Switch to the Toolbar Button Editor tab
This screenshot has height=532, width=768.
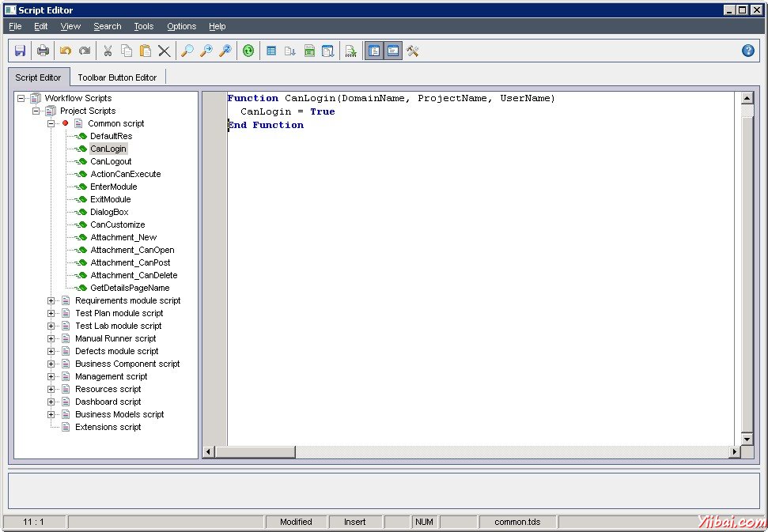117,77
